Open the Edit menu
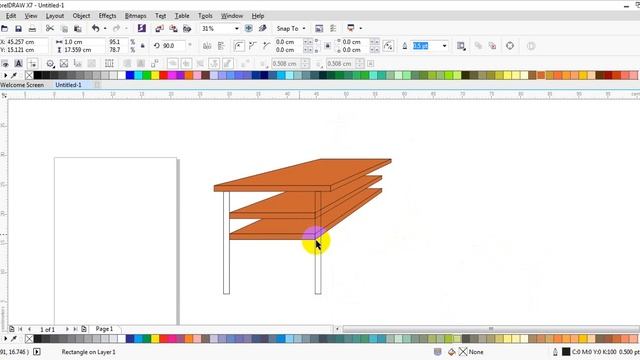The image size is (640, 360). [x=11, y=16]
